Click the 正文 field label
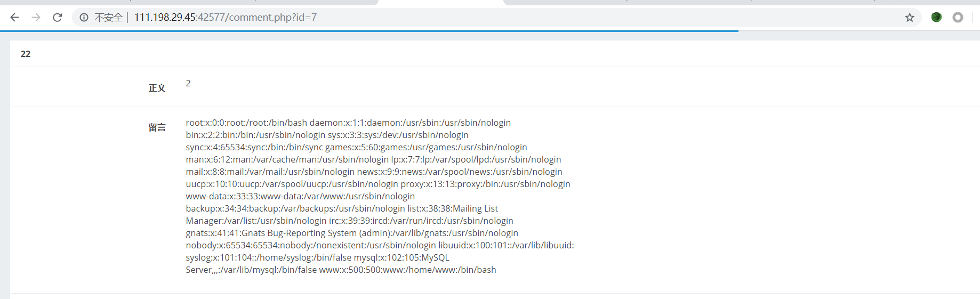The width and height of the screenshot is (980, 299). [157, 88]
